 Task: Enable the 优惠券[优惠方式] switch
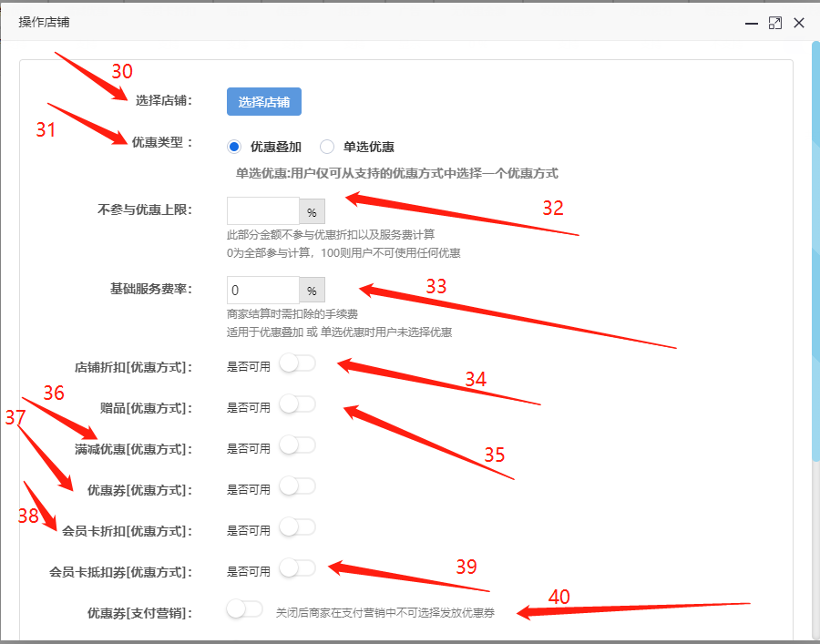297,486
